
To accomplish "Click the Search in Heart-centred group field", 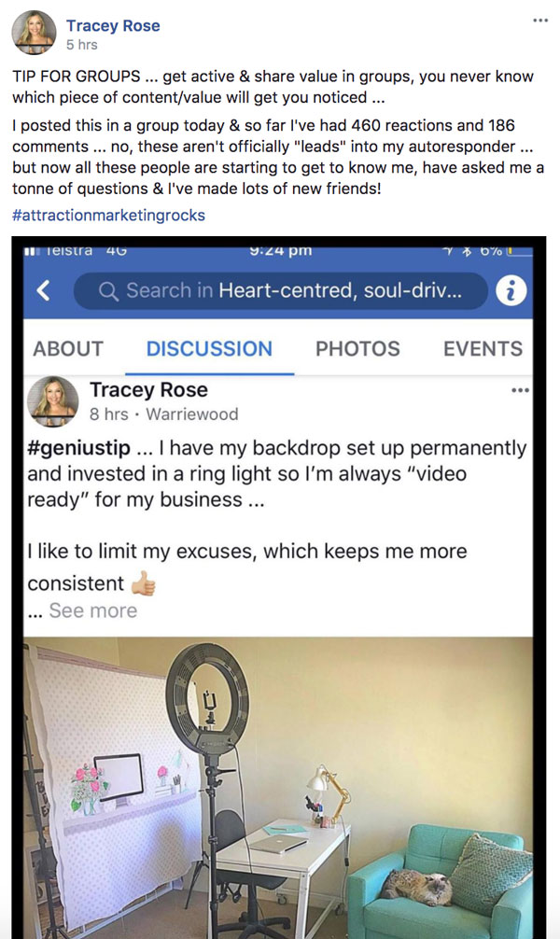I will click(x=280, y=291).
